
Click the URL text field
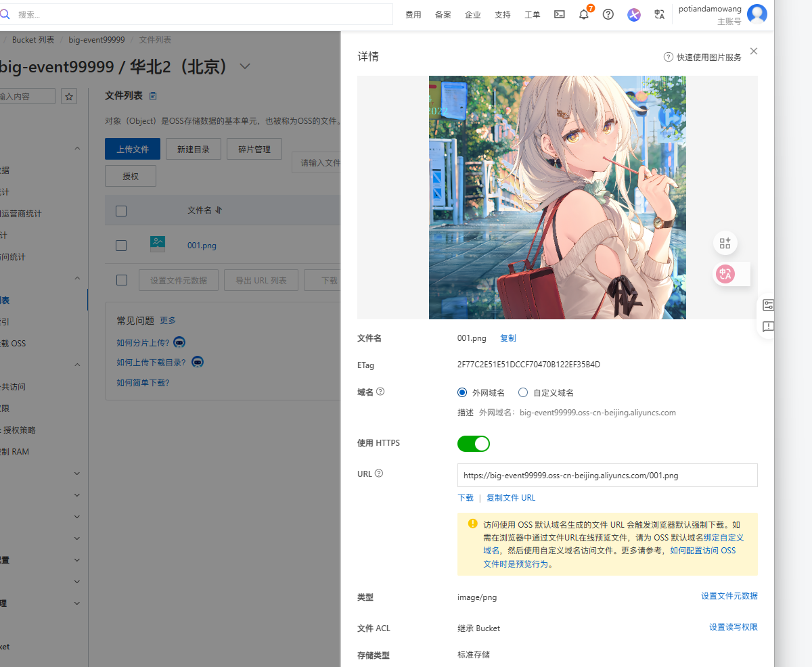click(x=608, y=476)
